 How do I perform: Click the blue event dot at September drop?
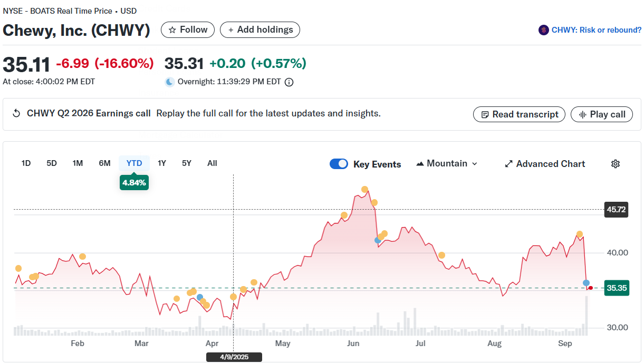click(586, 283)
